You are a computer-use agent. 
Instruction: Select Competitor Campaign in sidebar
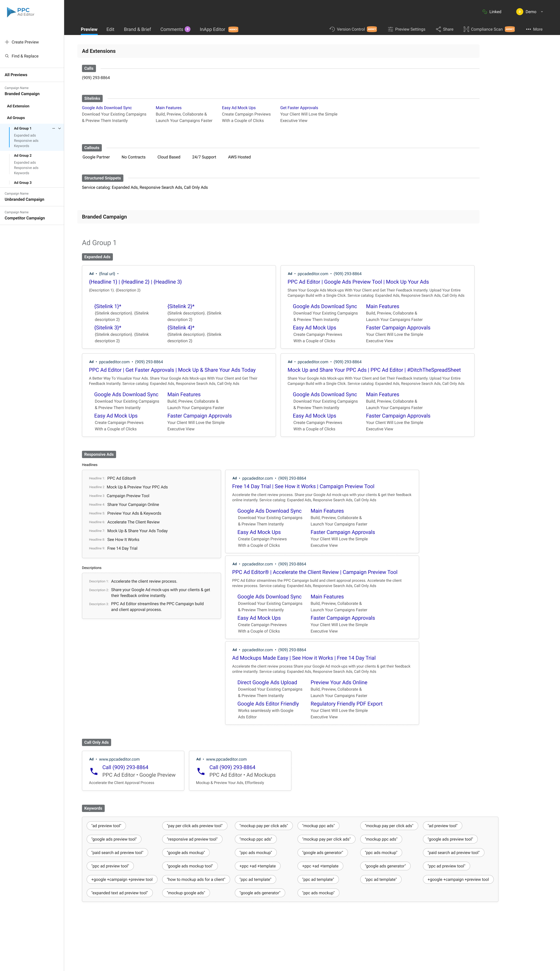[25, 218]
